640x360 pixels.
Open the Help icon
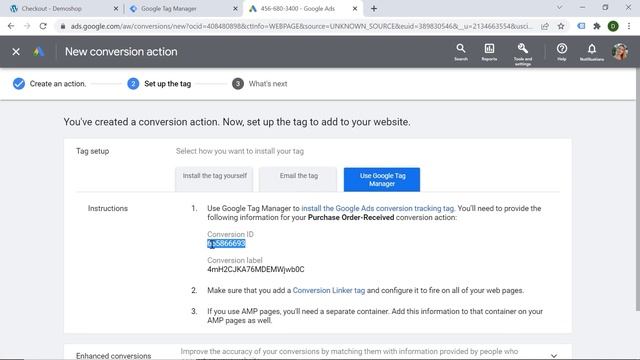pyautogui.click(x=562, y=52)
